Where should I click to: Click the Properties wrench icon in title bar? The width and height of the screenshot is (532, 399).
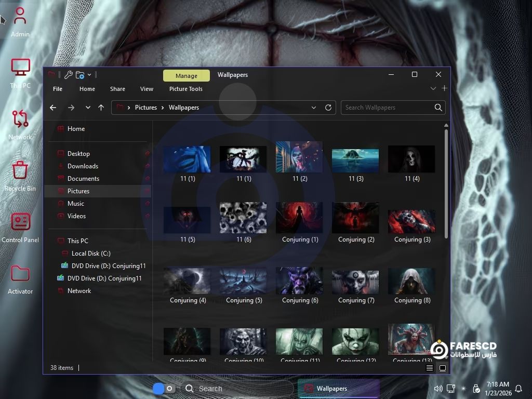point(68,75)
